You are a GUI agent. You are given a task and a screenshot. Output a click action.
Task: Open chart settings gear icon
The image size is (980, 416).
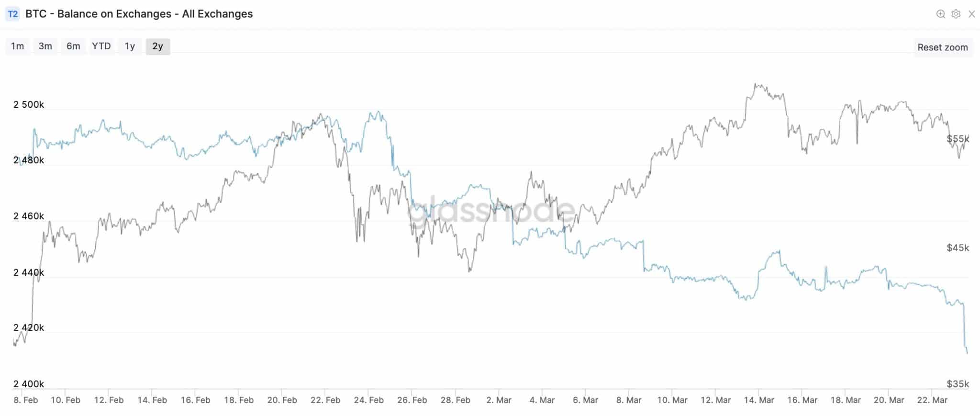click(x=956, y=14)
